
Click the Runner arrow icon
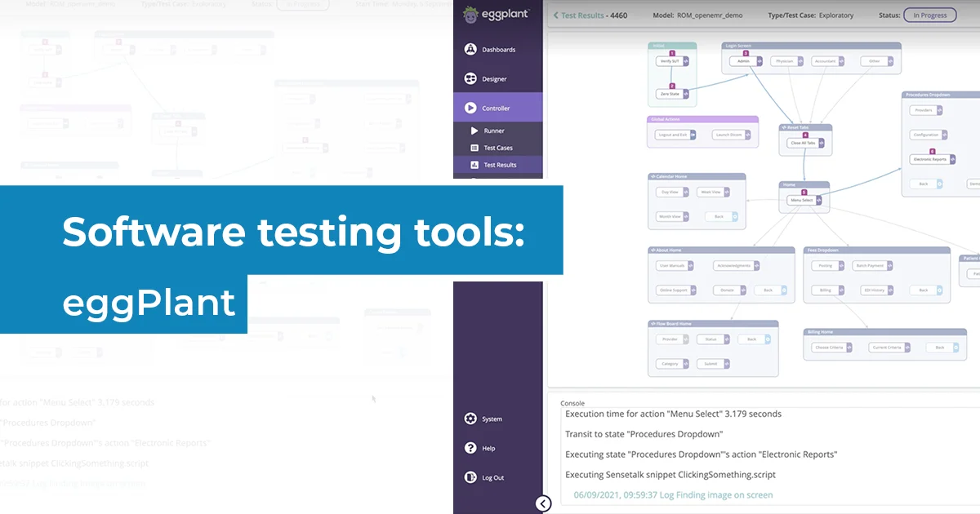tap(474, 131)
